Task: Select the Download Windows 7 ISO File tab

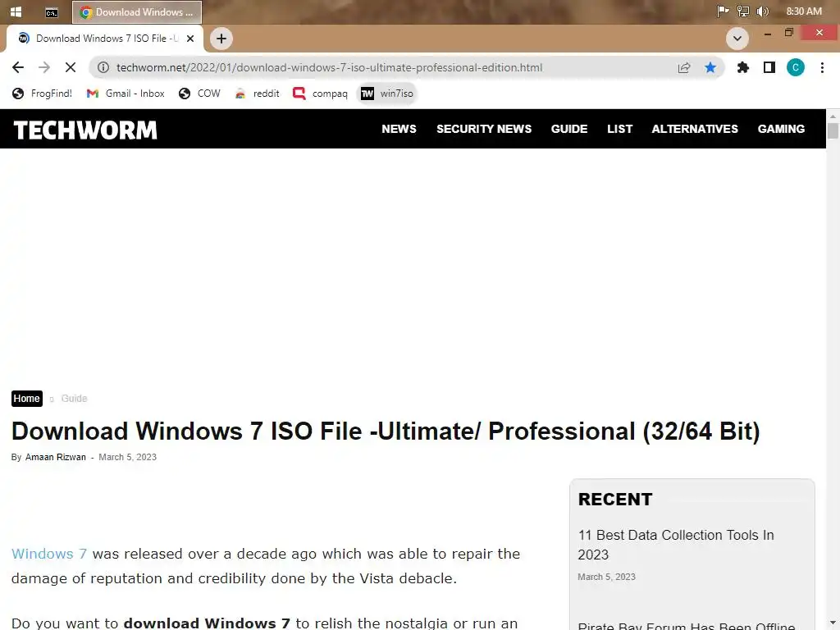Action: (104, 39)
